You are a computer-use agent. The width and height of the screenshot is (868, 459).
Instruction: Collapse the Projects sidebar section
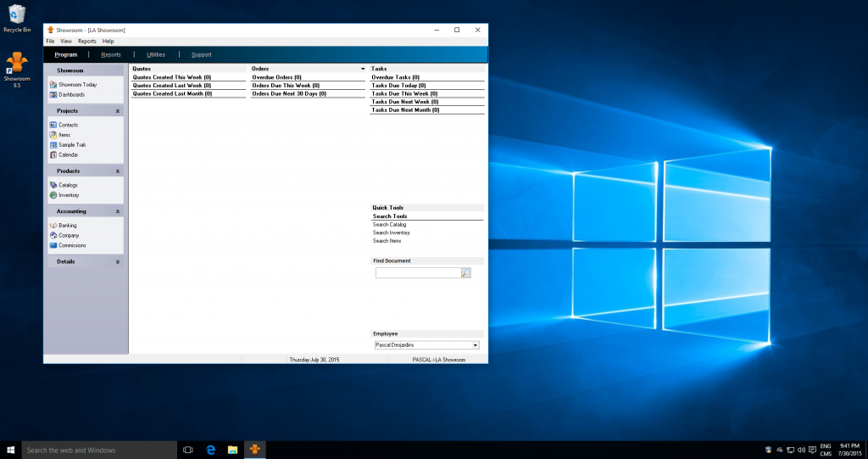pyautogui.click(x=118, y=111)
